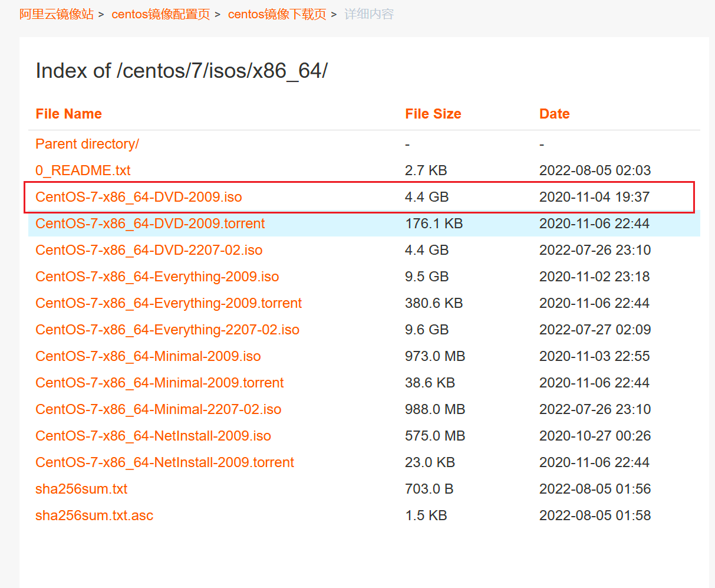The height and width of the screenshot is (588, 715).
Task: Download CentOS-7-x86_64-NetInstall-2009.iso
Action: [153, 436]
